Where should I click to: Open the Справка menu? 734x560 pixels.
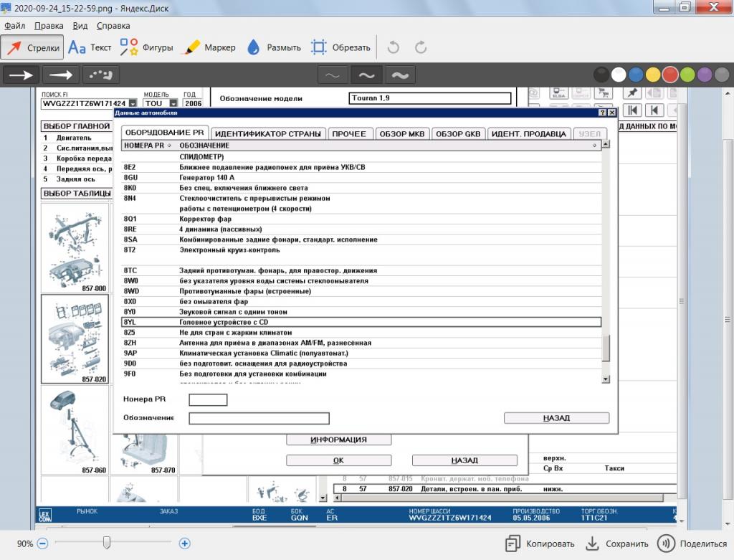click(x=113, y=26)
